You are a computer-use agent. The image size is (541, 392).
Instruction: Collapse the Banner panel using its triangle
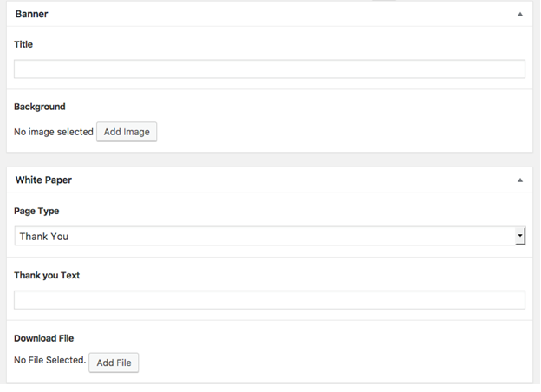520,15
